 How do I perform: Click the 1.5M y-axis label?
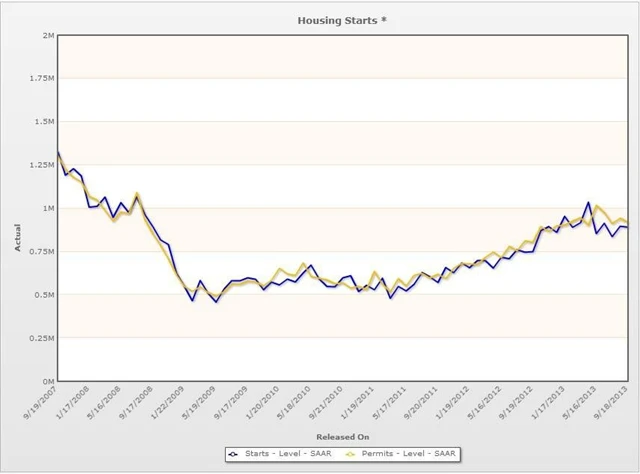pyautogui.click(x=43, y=122)
